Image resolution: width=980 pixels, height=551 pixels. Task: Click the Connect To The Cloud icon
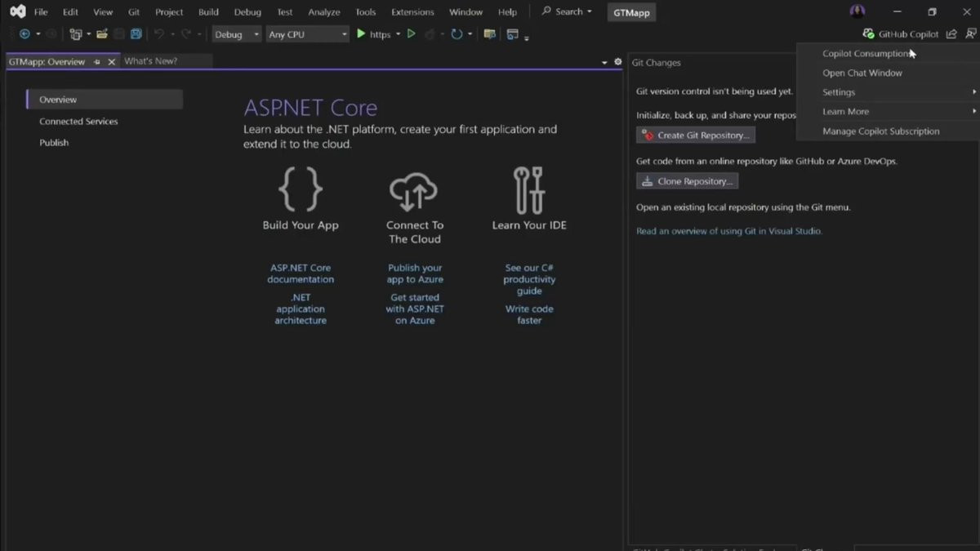point(414,191)
